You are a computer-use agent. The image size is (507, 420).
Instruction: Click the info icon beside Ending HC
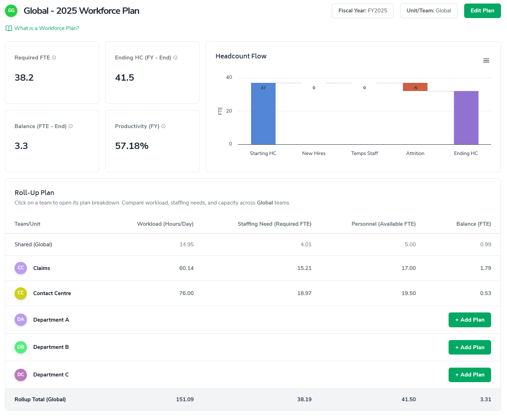pyautogui.click(x=175, y=58)
